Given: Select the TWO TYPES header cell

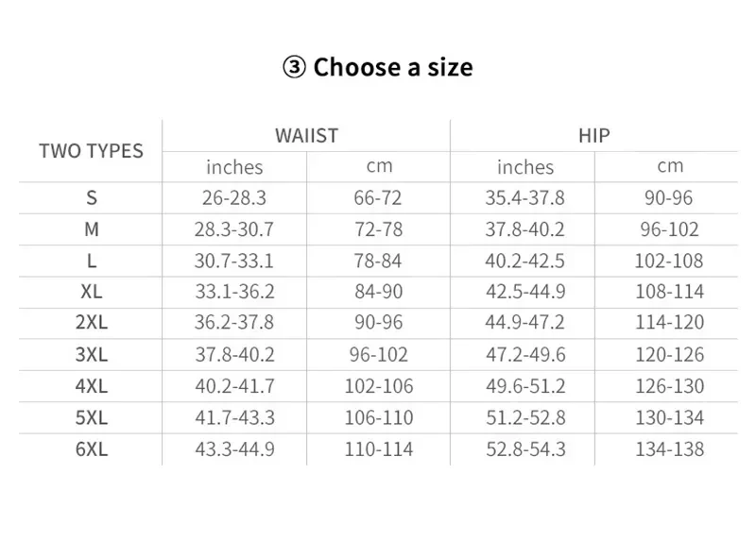Looking at the screenshot, I should click(x=91, y=151).
